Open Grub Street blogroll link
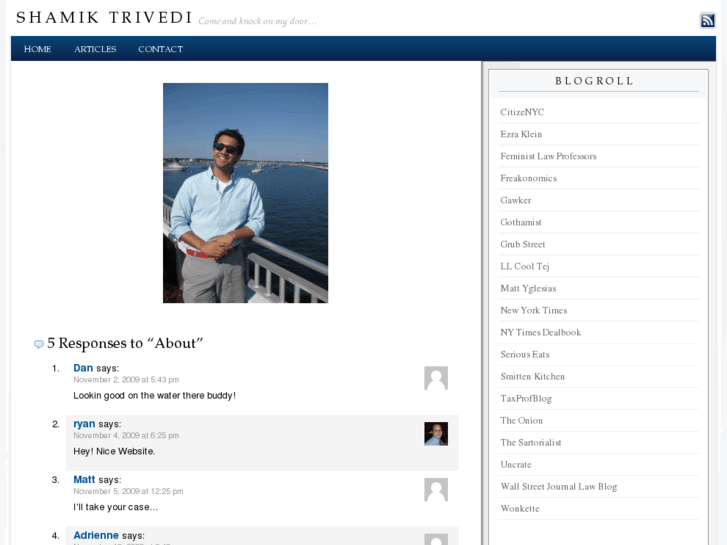The height and width of the screenshot is (545, 727). [523, 244]
